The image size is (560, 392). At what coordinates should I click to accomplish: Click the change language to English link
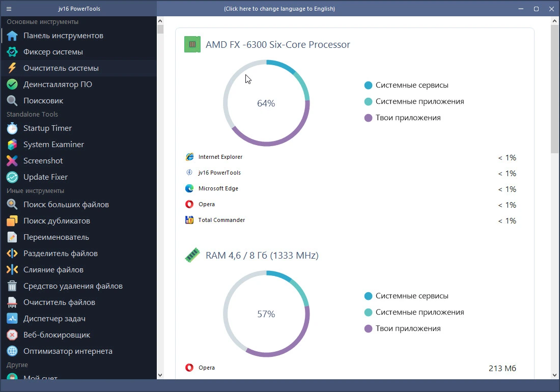(279, 9)
